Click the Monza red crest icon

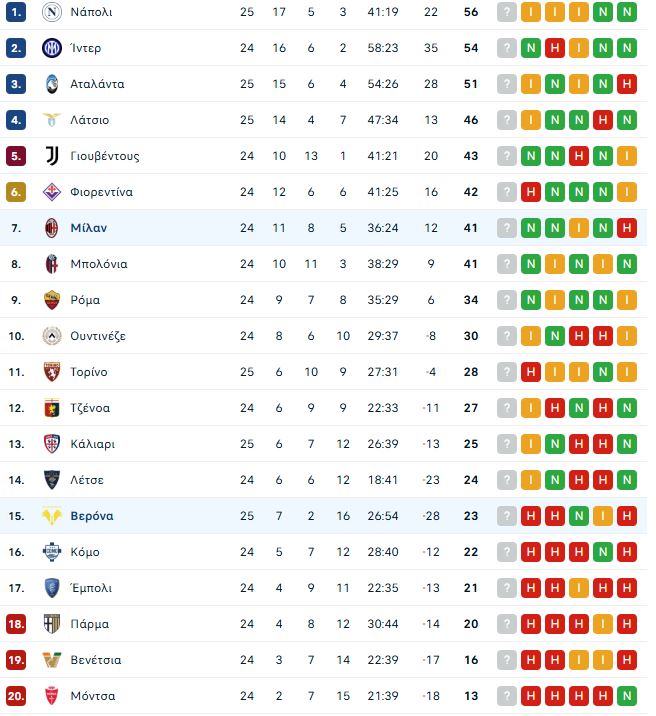pos(52,696)
